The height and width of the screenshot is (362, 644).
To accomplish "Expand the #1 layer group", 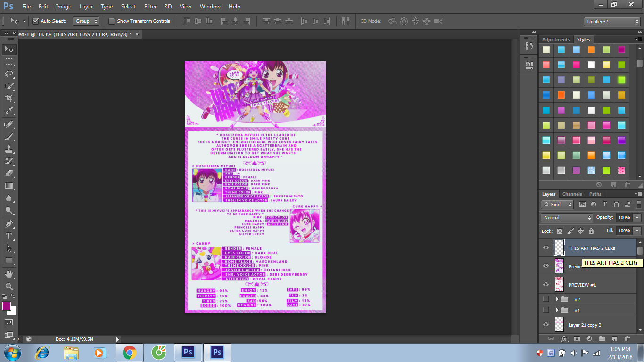I will click(557, 310).
